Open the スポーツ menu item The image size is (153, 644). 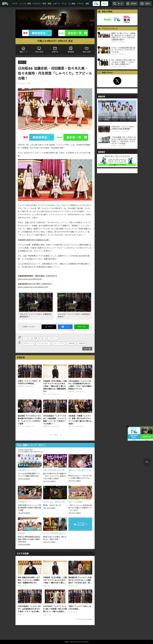[56, 3]
